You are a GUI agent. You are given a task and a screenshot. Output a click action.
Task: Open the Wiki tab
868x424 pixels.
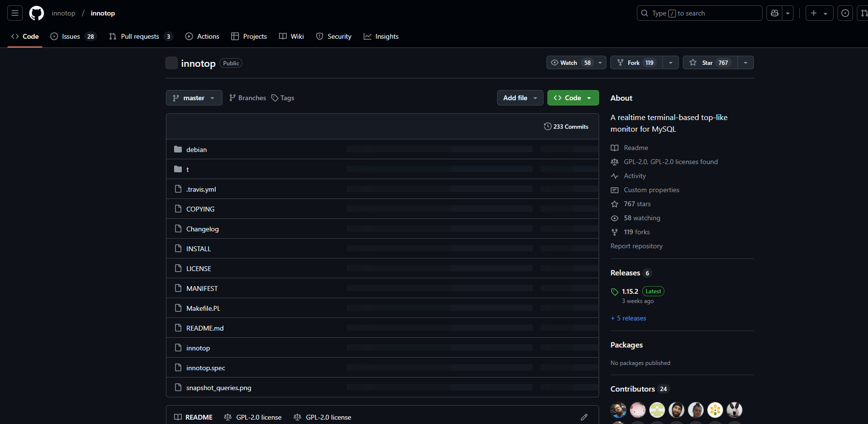(292, 36)
